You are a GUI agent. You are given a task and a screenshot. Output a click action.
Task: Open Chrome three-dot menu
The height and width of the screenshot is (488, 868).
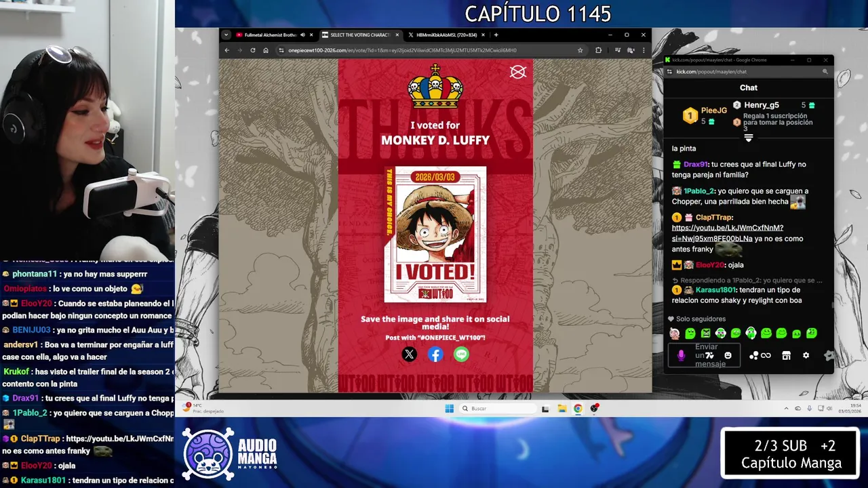[x=644, y=50]
